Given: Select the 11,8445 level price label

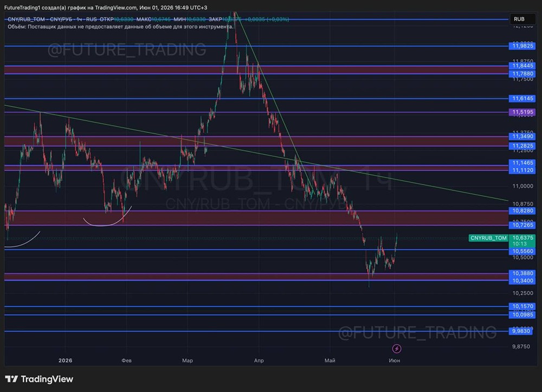Looking at the screenshot, I should [522, 66].
